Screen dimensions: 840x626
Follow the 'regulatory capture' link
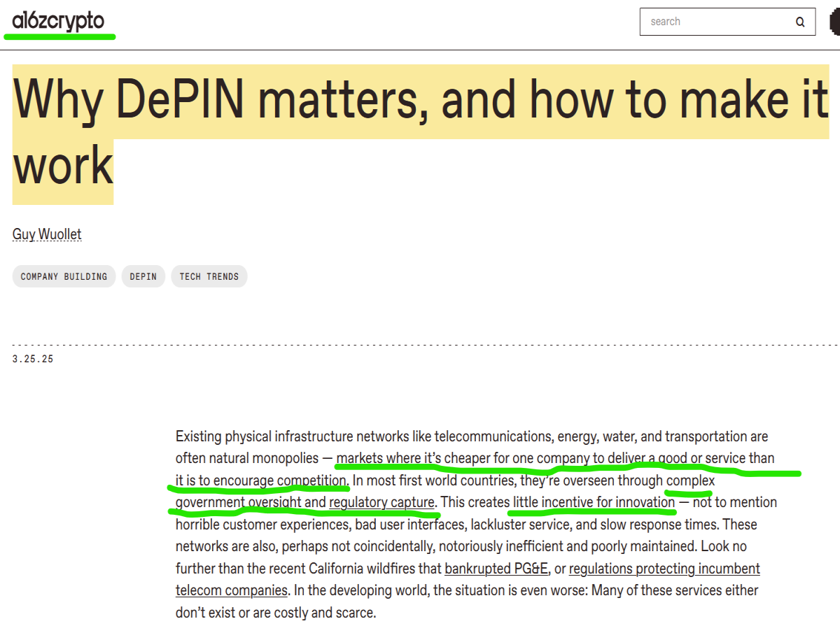click(381, 502)
